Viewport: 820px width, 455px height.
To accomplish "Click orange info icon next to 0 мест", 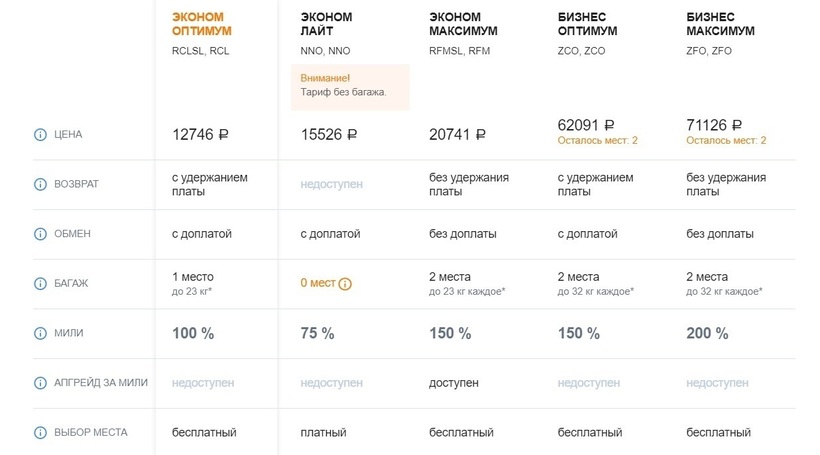I will 345,284.
